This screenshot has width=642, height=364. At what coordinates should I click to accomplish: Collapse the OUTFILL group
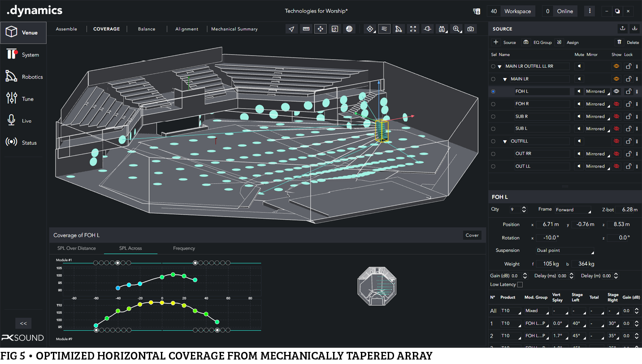point(505,142)
